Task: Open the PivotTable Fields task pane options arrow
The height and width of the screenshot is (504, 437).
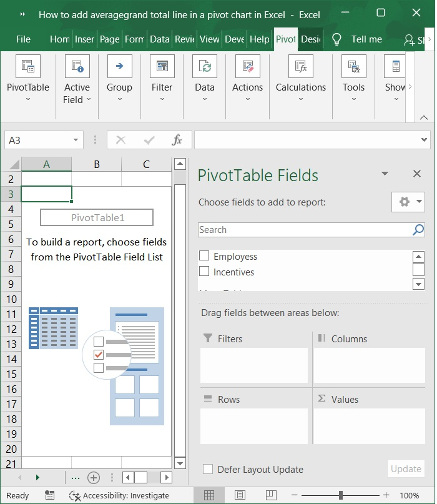Action: (x=385, y=174)
